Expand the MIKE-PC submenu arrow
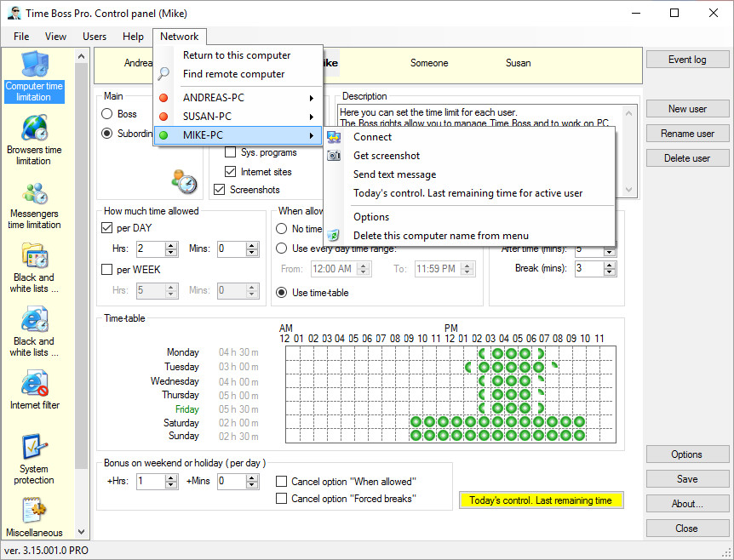 (x=312, y=135)
